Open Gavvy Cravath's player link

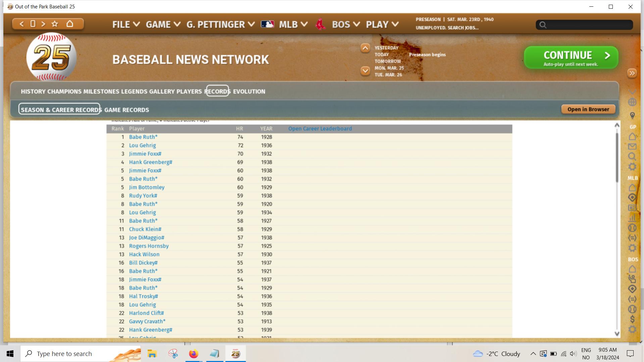pyautogui.click(x=147, y=322)
